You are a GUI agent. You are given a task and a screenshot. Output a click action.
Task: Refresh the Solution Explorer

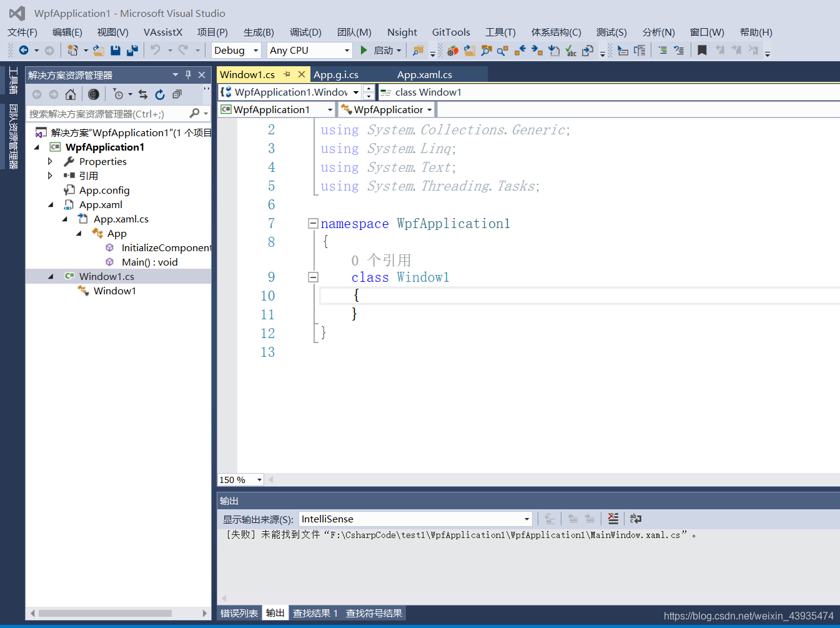(160, 94)
